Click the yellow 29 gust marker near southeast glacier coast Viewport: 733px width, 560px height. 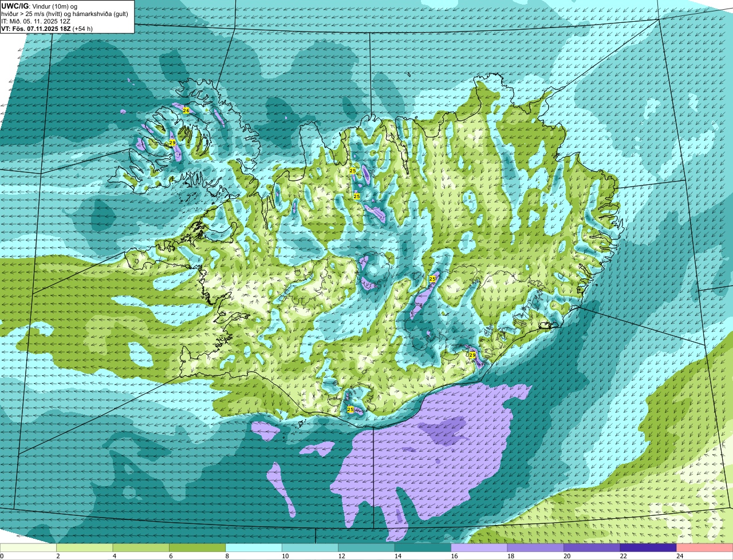tap(472, 355)
